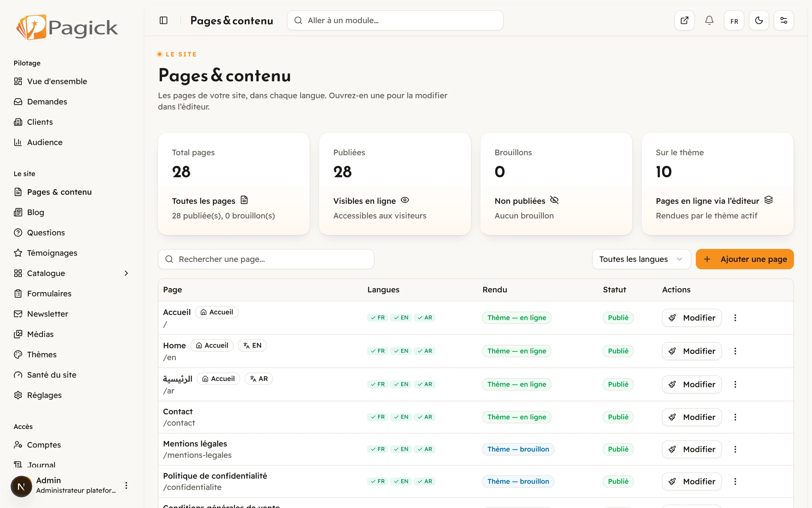Click the EN language badge in Contact row
Screen dimensions: 812x508
401,417
